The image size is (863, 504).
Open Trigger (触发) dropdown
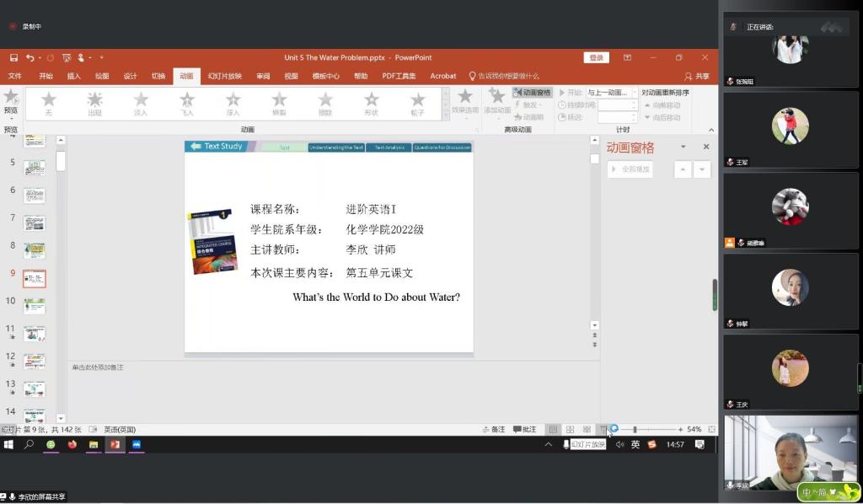click(x=528, y=105)
